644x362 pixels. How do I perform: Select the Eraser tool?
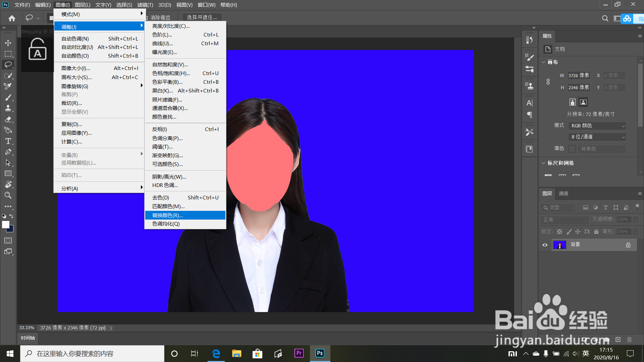(8, 119)
